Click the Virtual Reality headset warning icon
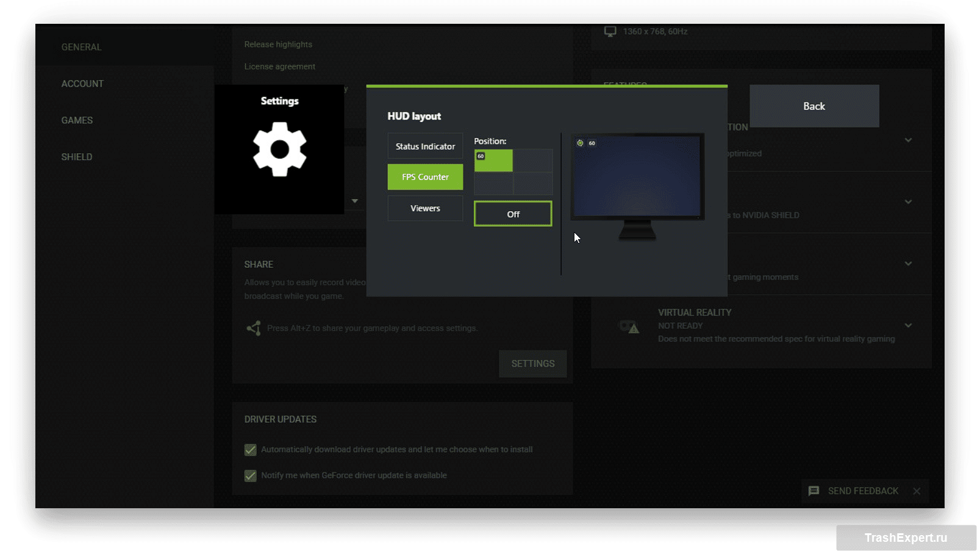This screenshot has width=980, height=554. click(629, 327)
